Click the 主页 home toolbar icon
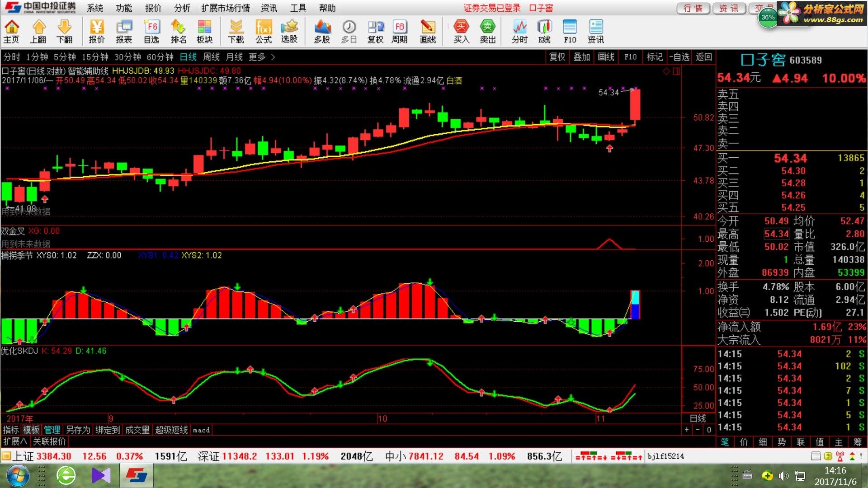This screenshot has width=868, height=488. (x=11, y=32)
